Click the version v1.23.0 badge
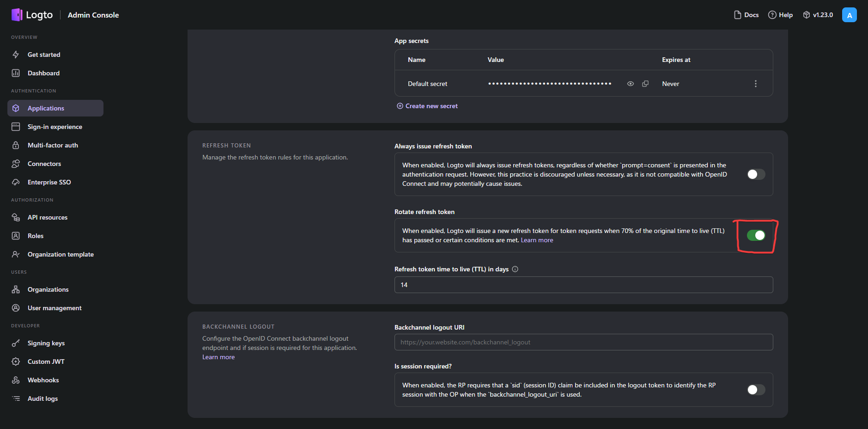868x429 pixels. [x=818, y=15]
